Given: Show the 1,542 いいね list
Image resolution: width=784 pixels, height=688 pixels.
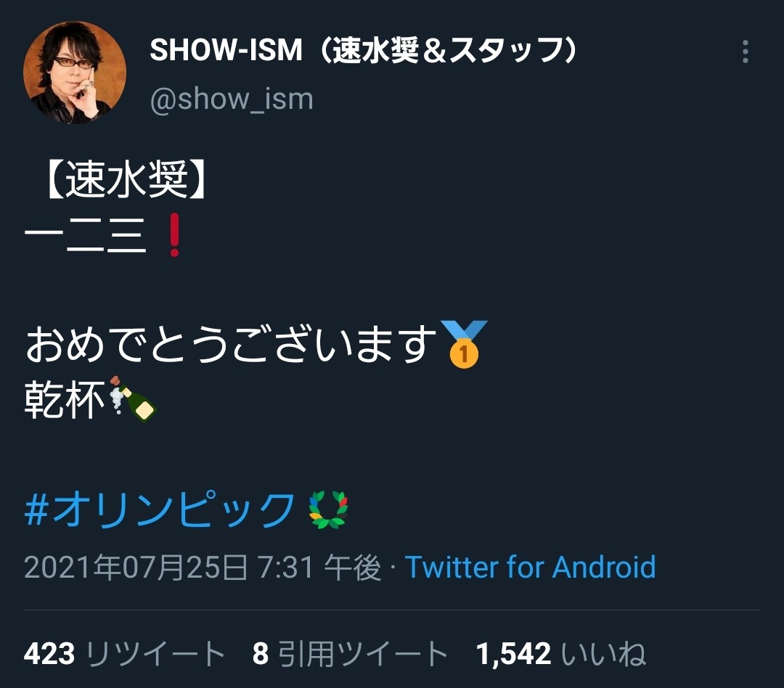Looking at the screenshot, I should point(560,653).
